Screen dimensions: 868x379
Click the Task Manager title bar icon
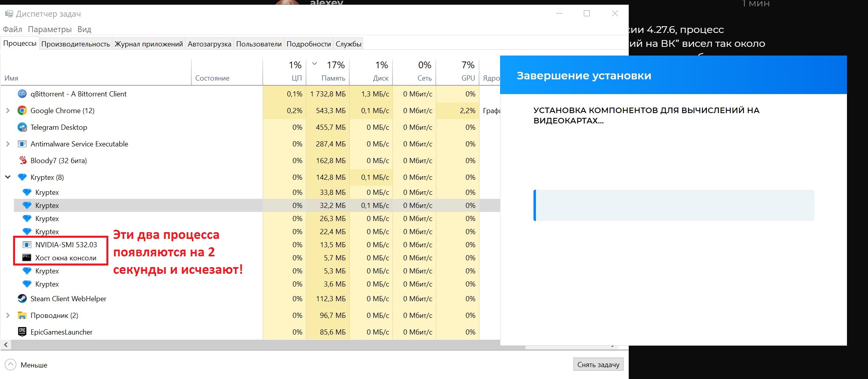pyautogui.click(x=9, y=14)
